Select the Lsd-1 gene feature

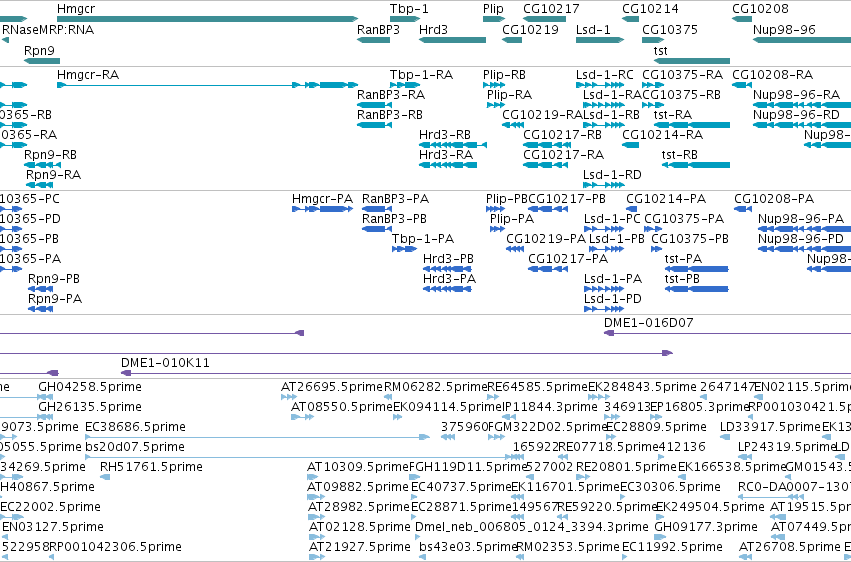(600, 40)
